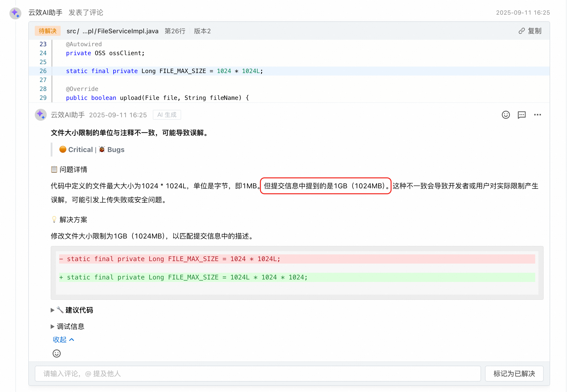Viewport: 567px width, 392px height.
Task: Select highlighted code line 26
Action: [x=164, y=71]
